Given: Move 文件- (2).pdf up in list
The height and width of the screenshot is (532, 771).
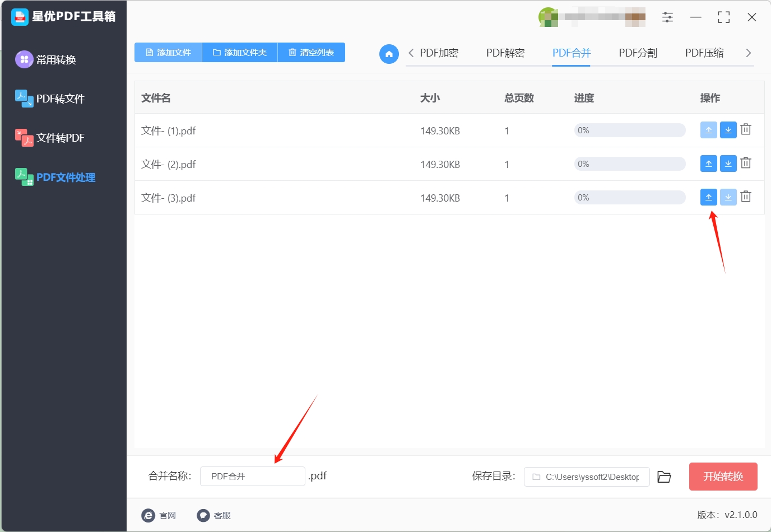Looking at the screenshot, I should tap(709, 164).
